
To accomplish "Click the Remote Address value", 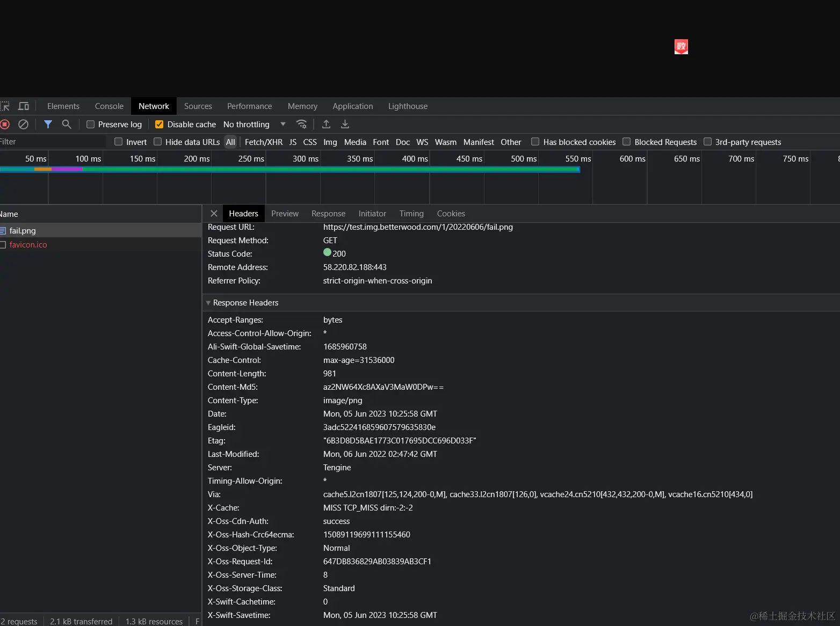I will click(x=354, y=267).
